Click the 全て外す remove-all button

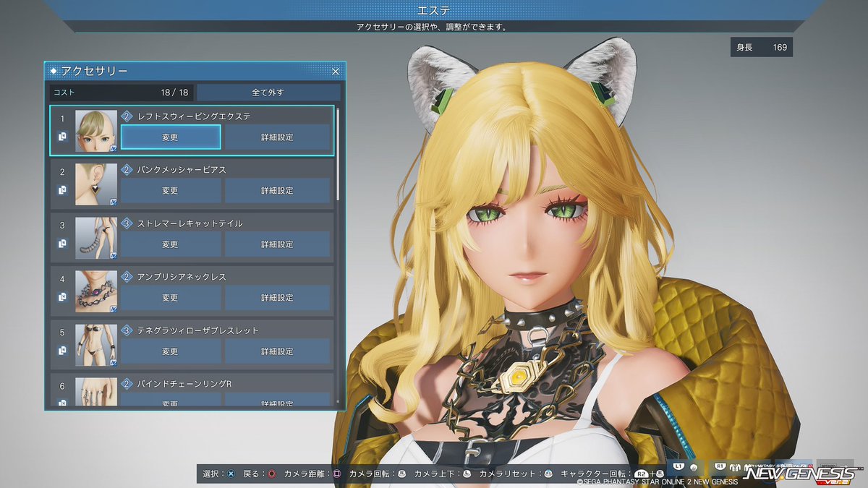coord(268,93)
